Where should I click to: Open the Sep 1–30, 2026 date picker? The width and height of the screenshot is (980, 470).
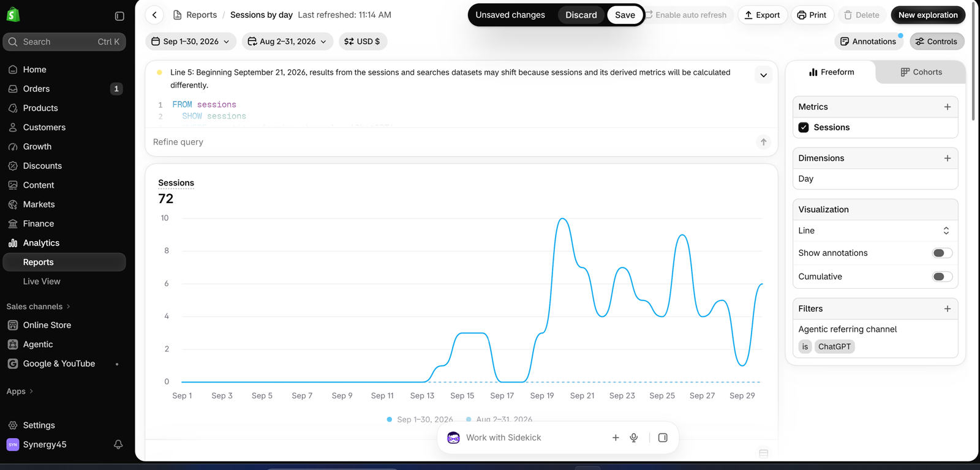click(x=190, y=42)
